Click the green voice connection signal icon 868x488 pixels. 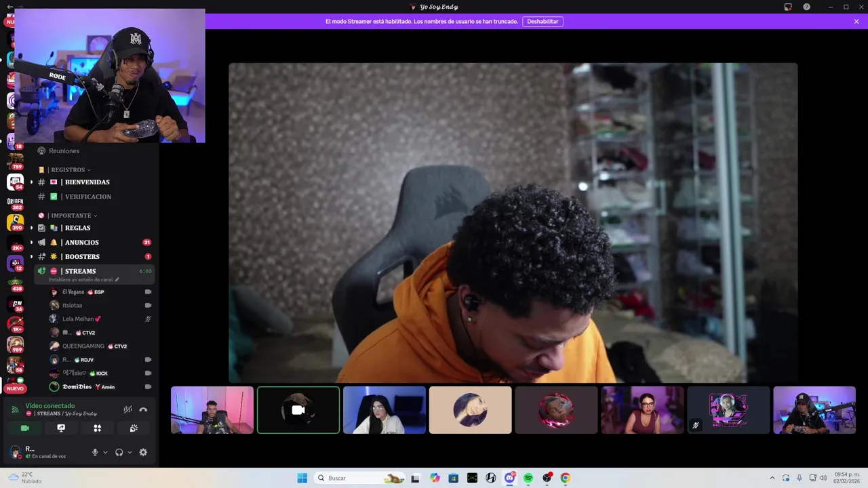pyautogui.click(x=15, y=409)
